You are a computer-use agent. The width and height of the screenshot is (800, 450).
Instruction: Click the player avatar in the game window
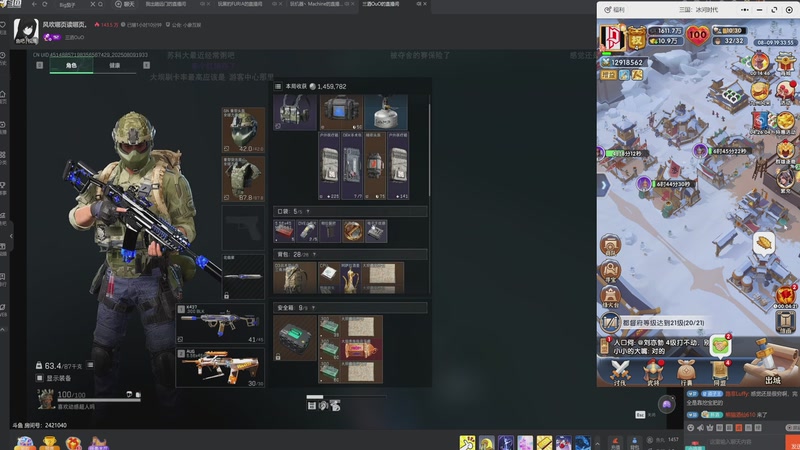click(x=612, y=38)
